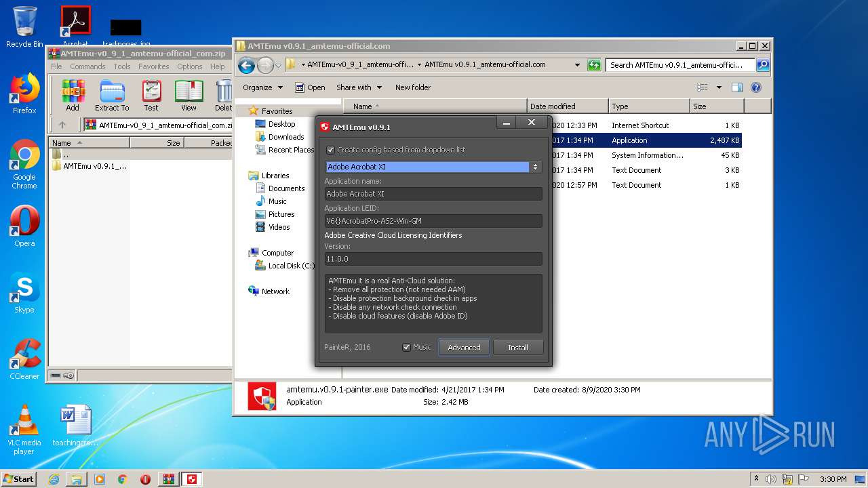Click the Explorer Forward navigation button
Image resolution: width=868 pixels, height=488 pixels.
click(265, 65)
